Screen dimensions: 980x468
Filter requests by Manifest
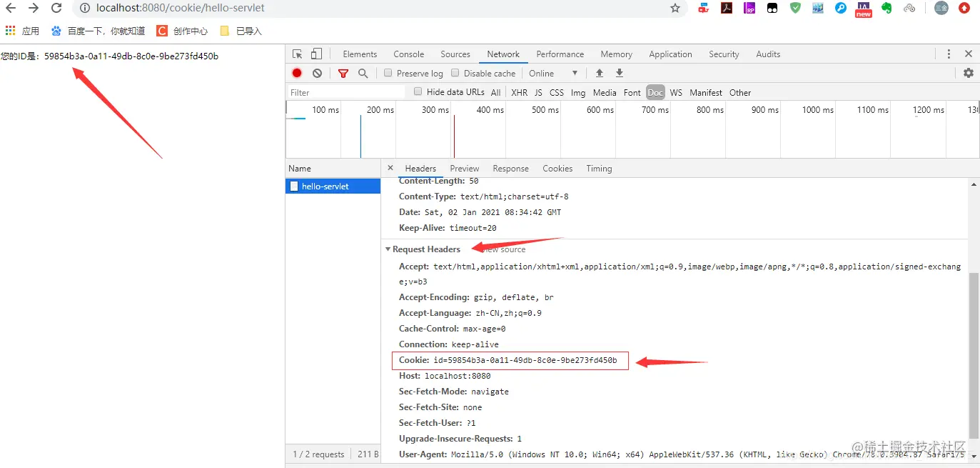point(706,92)
